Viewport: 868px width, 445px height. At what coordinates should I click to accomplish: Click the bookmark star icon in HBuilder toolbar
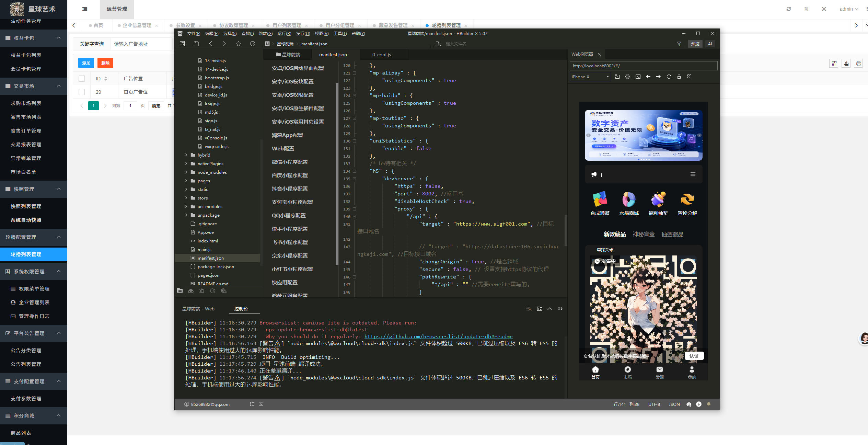[x=239, y=44]
